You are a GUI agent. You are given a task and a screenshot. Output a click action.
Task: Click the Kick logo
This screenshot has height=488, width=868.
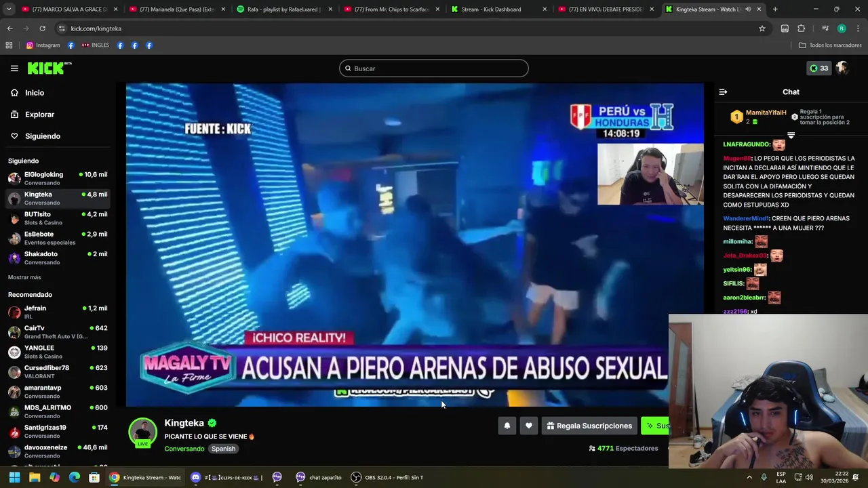[49, 68]
